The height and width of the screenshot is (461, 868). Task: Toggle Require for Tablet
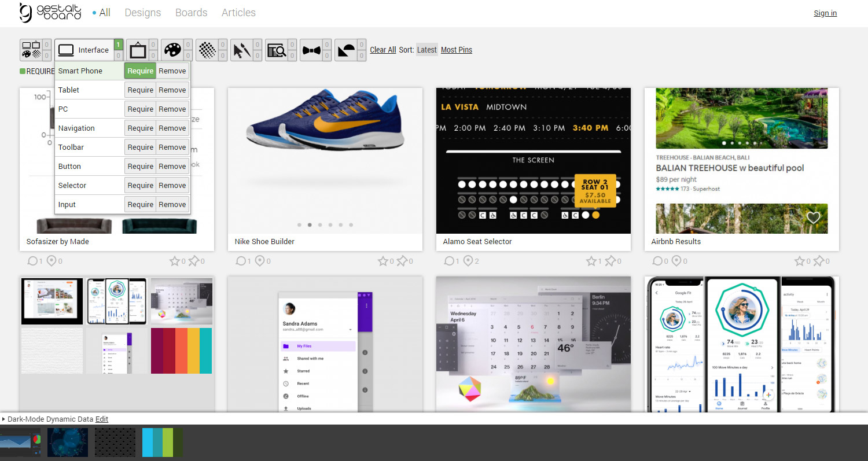pos(141,90)
